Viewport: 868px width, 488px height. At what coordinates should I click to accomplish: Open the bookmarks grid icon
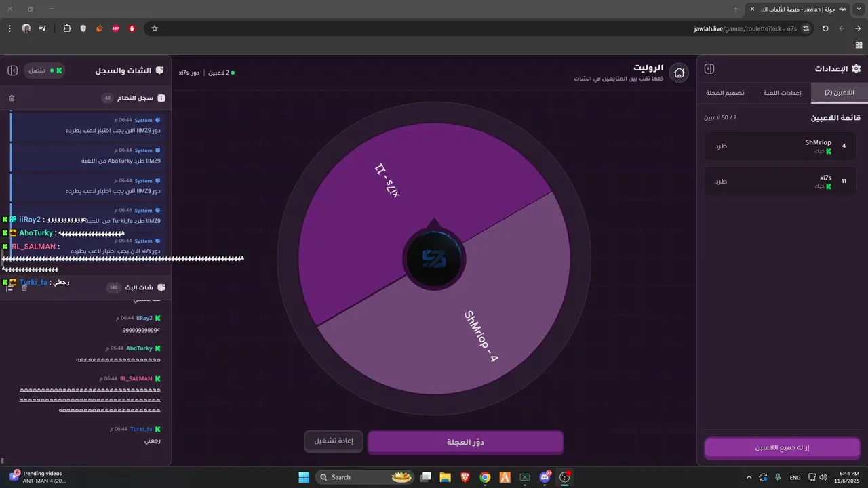[859, 45]
